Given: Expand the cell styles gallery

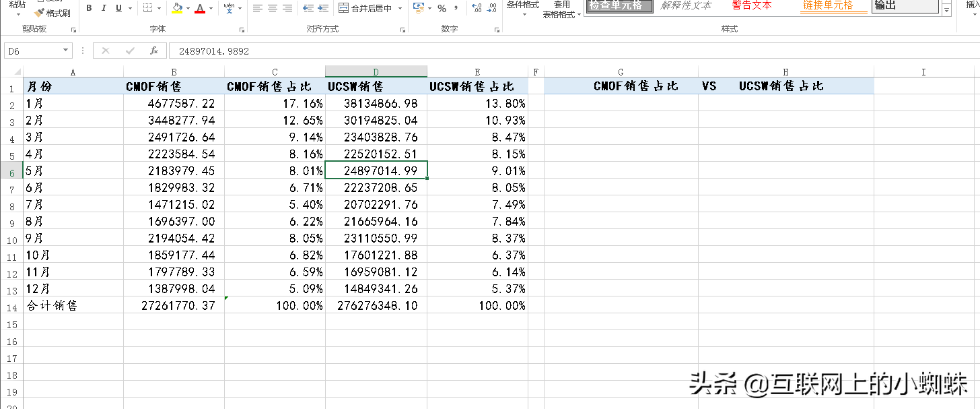Looking at the screenshot, I should point(946,11).
